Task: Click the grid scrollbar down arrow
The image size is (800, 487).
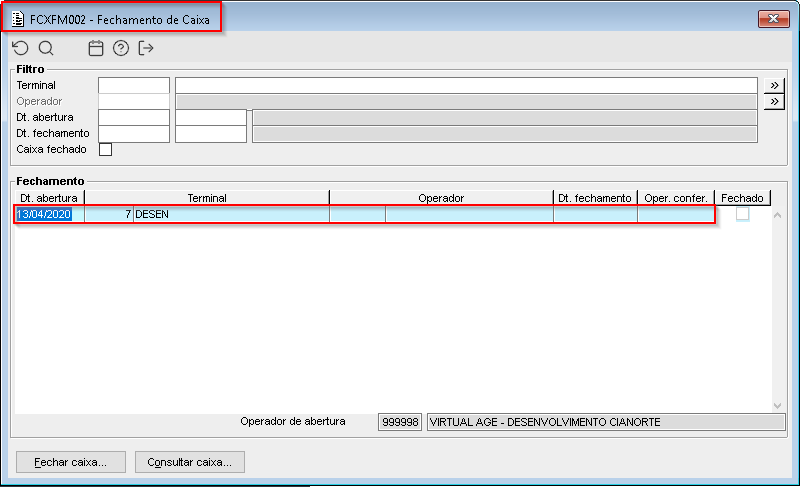Action: 778,406
